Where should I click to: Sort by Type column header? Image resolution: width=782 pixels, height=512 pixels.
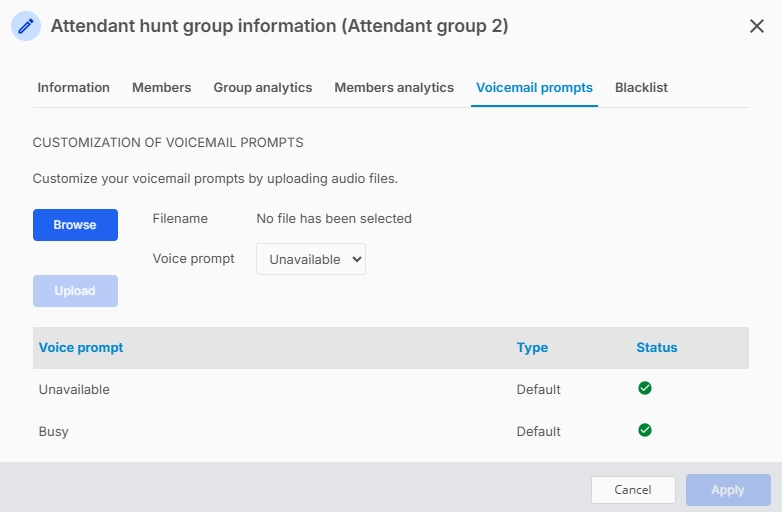[532, 347]
